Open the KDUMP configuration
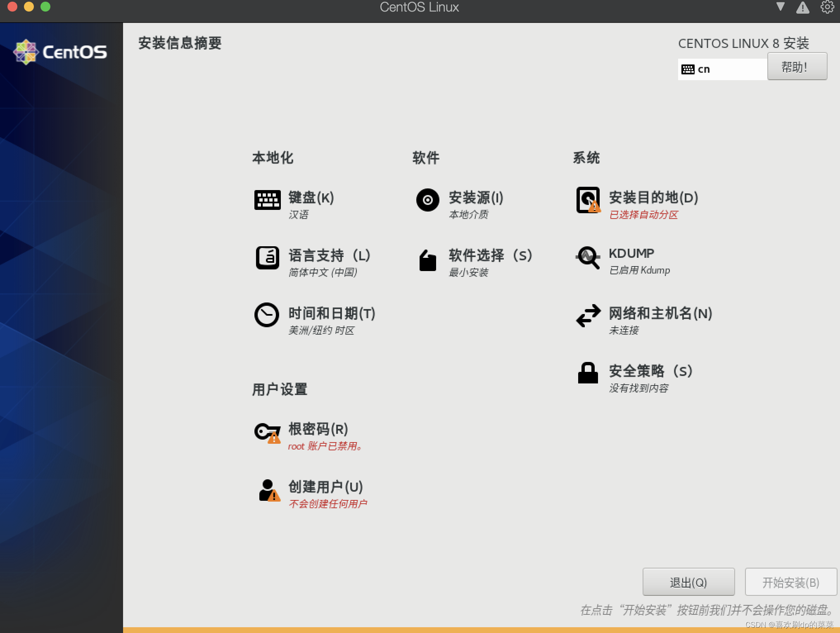This screenshot has height=633, width=840. (630, 253)
